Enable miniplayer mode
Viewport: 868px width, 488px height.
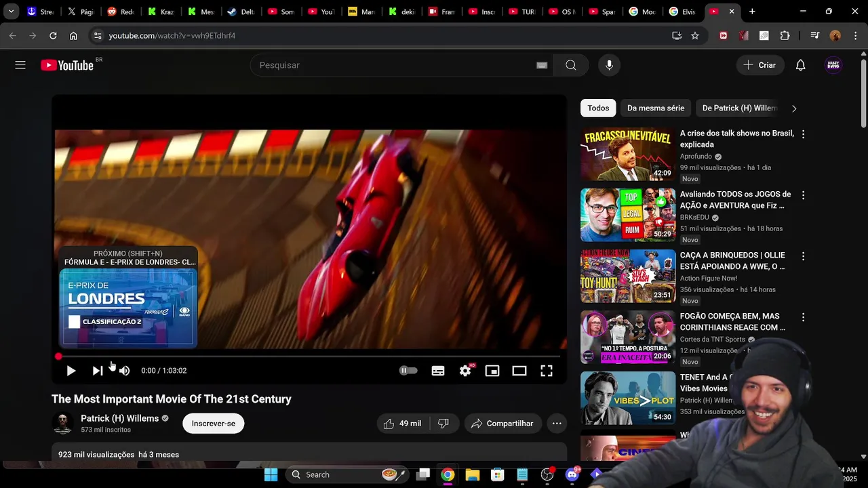492,371
